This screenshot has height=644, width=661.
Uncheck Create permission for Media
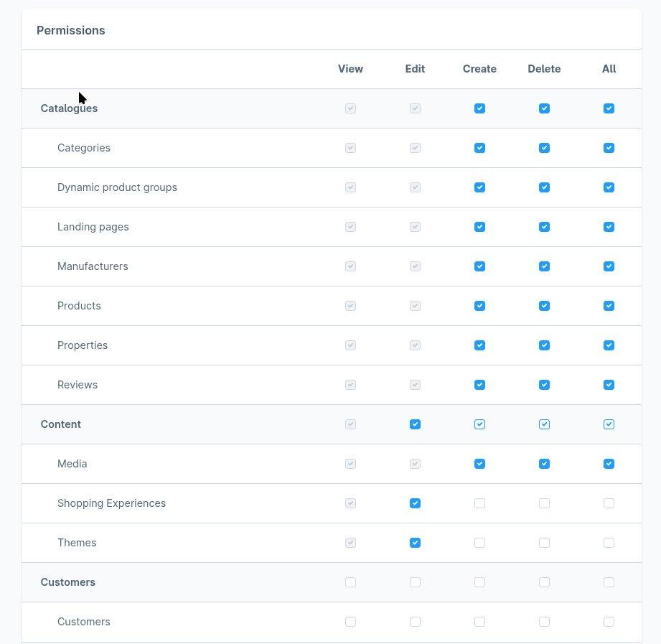tap(479, 464)
